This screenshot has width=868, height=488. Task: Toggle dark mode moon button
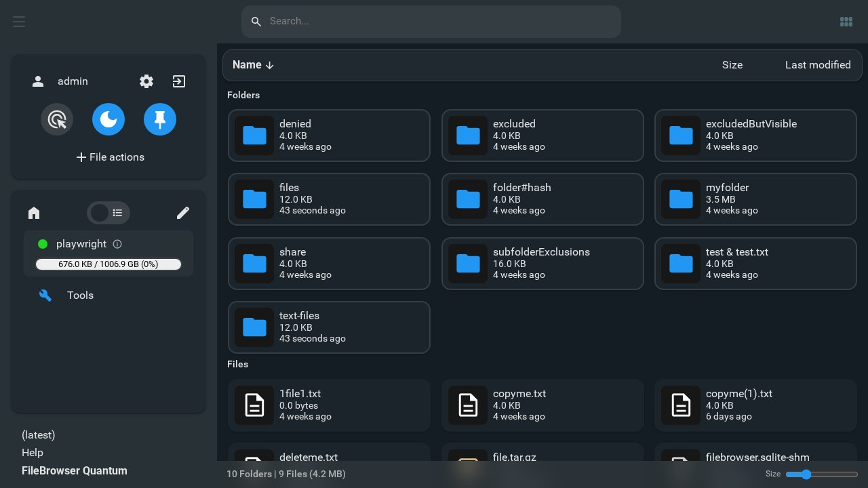(108, 119)
